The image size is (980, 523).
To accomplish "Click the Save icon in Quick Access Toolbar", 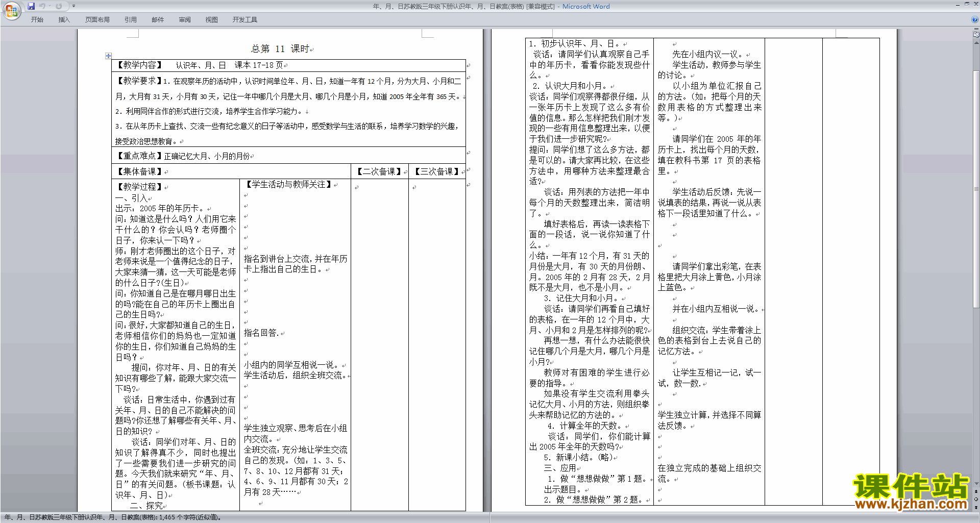I will [31, 6].
